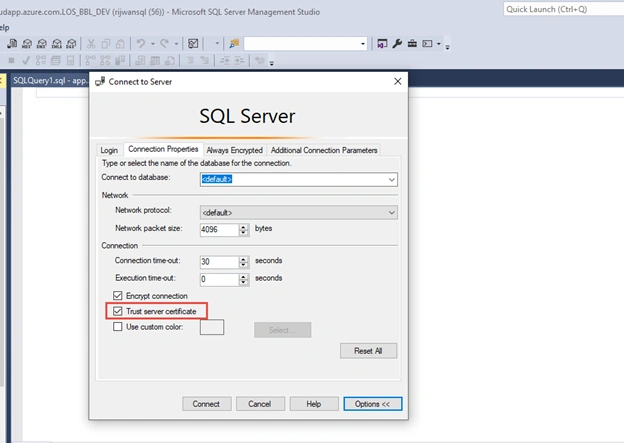Click the Paste icon in toolbar
The height and width of the screenshot is (443, 624).
(x=120, y=43)
